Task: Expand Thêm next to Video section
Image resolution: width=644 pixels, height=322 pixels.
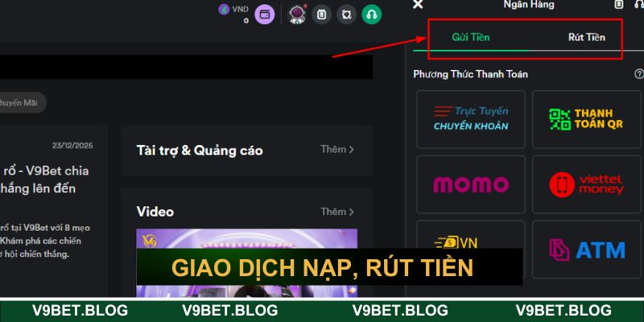Action: (x=337, y=212)
